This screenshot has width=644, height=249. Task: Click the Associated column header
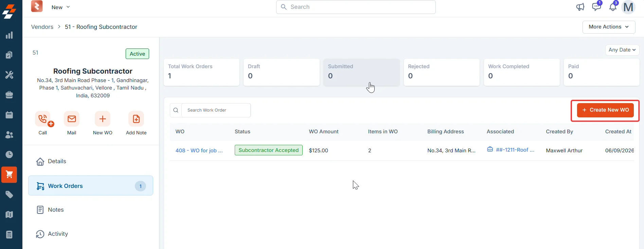pos(500,132)
